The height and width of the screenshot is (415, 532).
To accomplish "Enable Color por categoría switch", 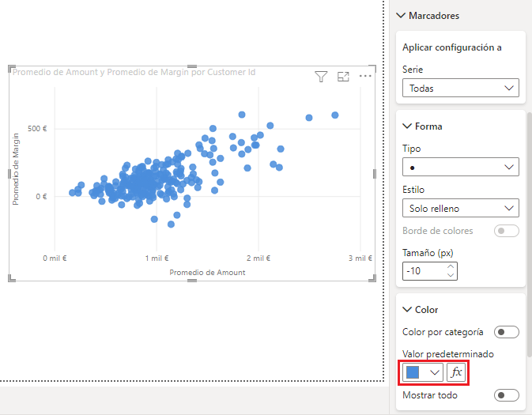I will [507, 332].
